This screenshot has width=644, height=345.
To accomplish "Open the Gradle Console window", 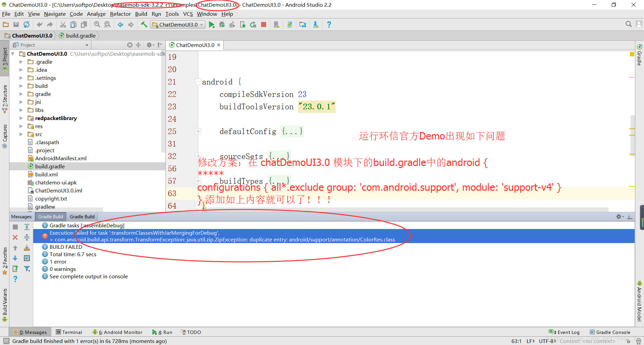I will point(610,332).
